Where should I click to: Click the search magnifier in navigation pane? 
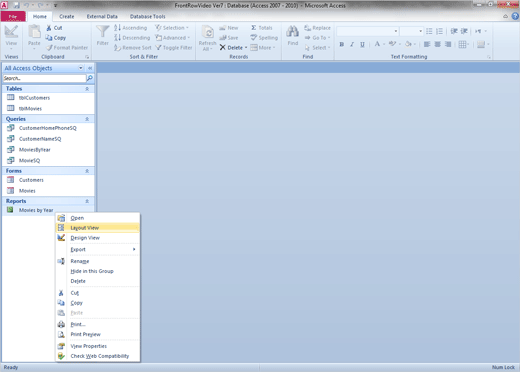(90, 78)
